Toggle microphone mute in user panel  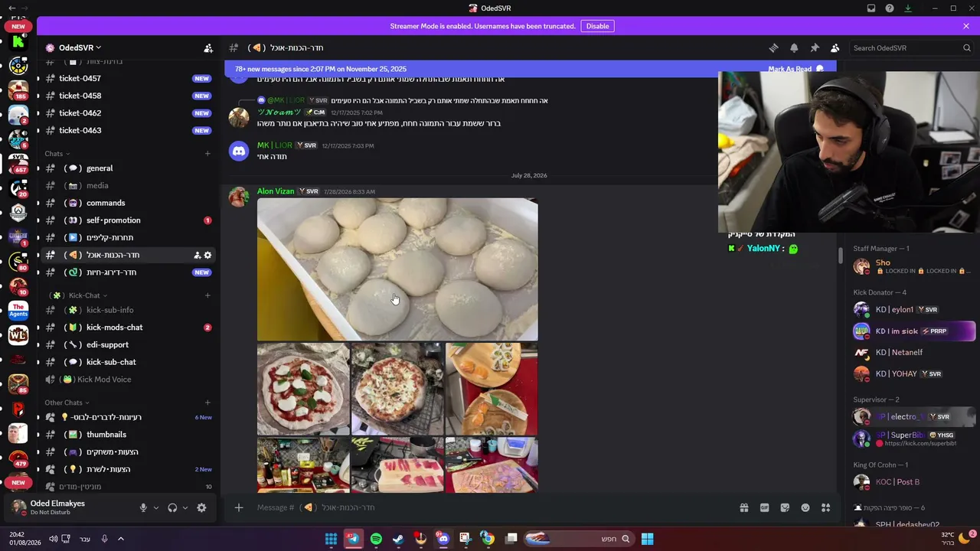[143, 507]
